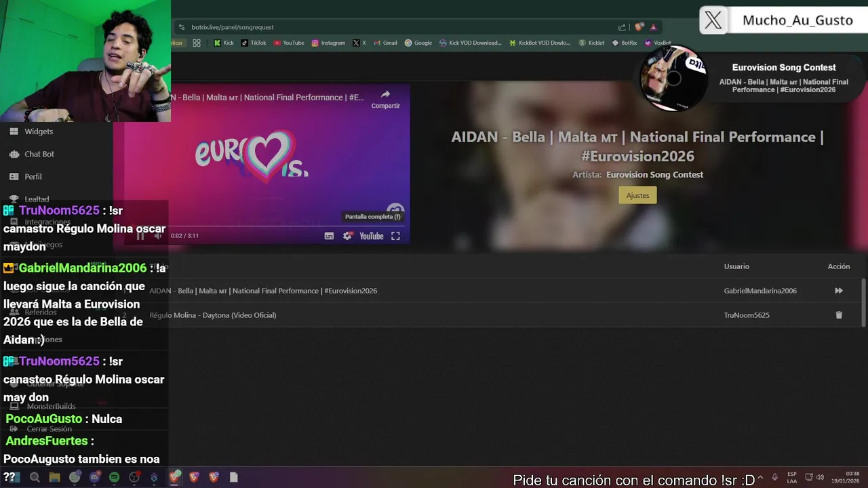Open the Google bookmark

tap(418, 43)
